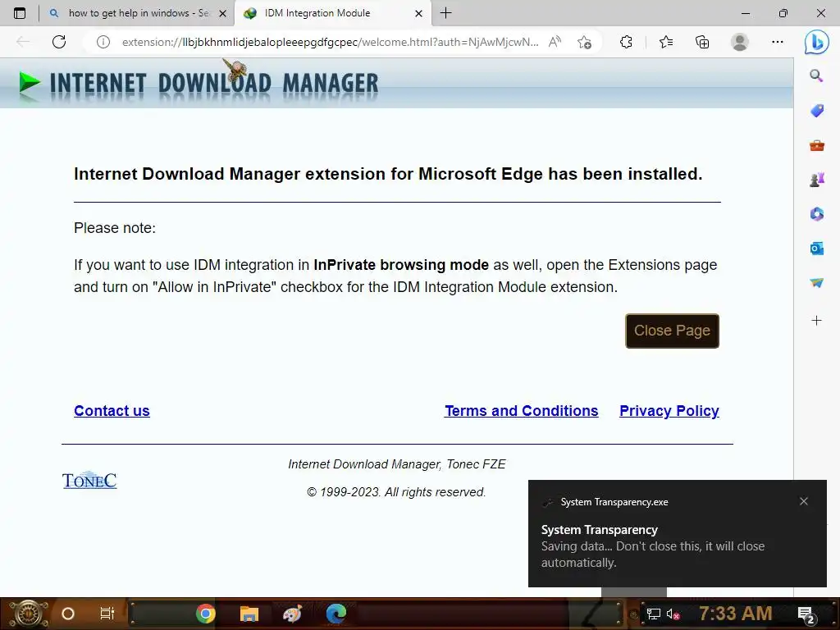Screen dimensions: 840x630
Task: Open the Bing chat sidebar button
Action: click(x=816, y=42)
